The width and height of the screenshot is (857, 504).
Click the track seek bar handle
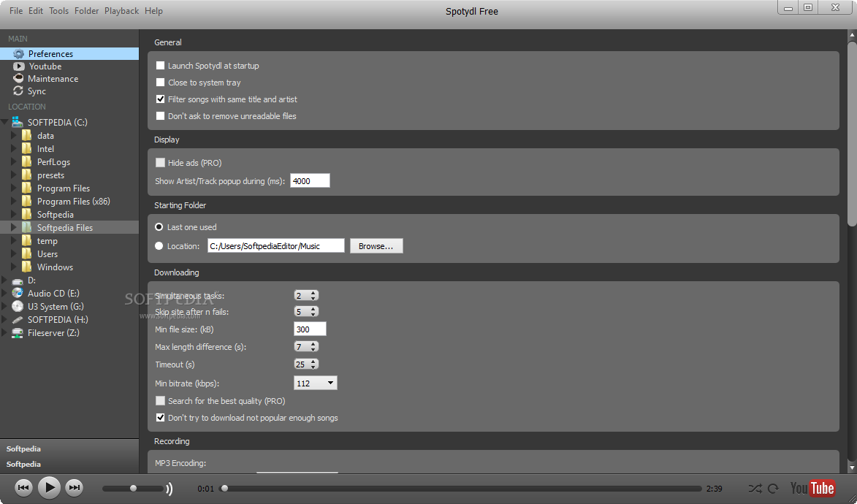tap(224, 488)
